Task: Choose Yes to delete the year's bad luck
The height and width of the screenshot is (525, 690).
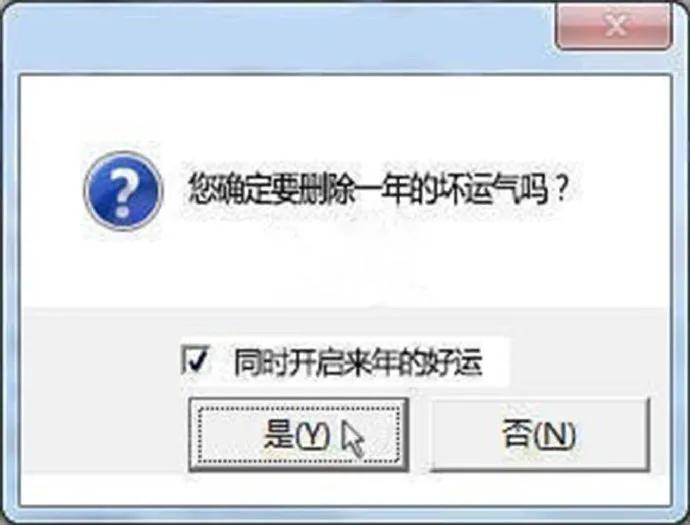Action: pos(299,435)
